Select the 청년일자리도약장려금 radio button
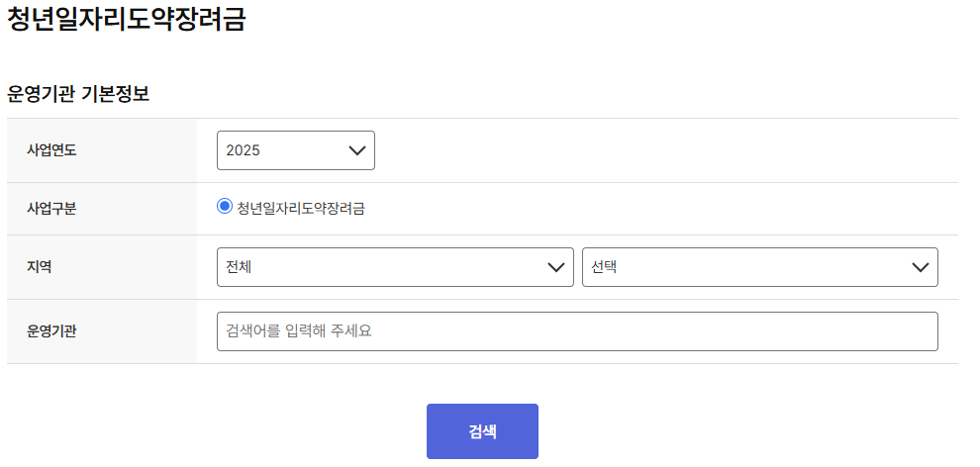 click(x=225, y=206)
